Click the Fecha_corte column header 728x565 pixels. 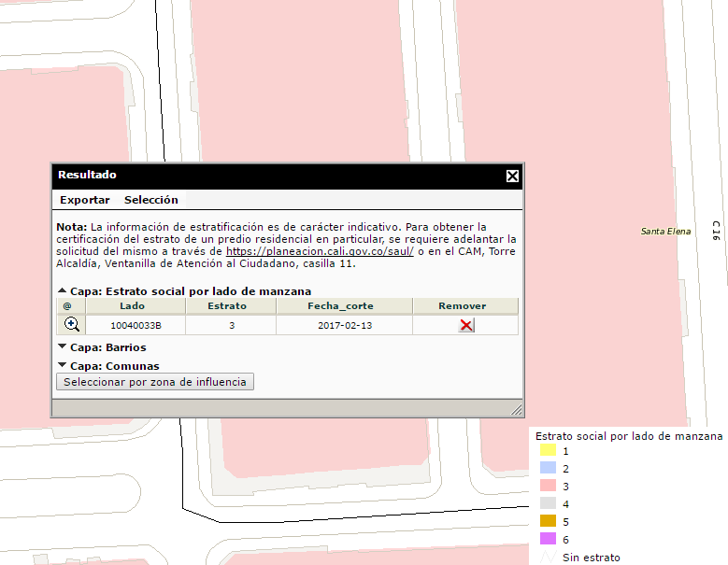point(340,306)
